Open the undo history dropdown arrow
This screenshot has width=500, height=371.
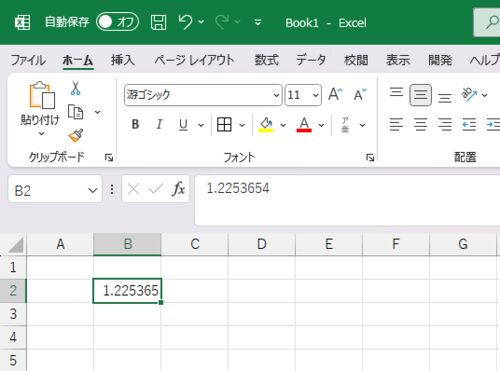201,22
